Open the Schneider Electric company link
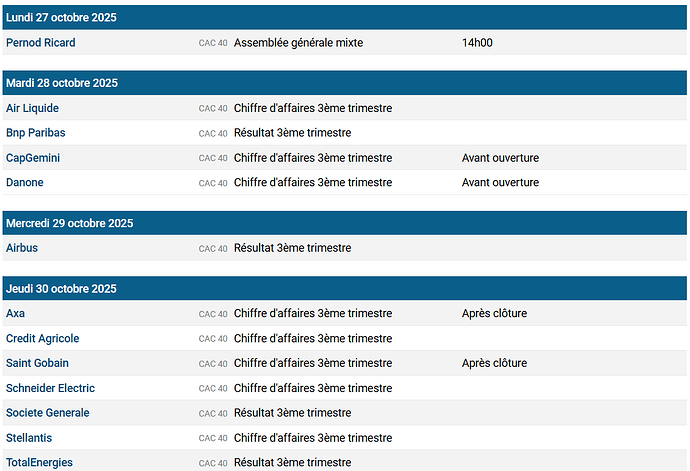 coord(51,388)
